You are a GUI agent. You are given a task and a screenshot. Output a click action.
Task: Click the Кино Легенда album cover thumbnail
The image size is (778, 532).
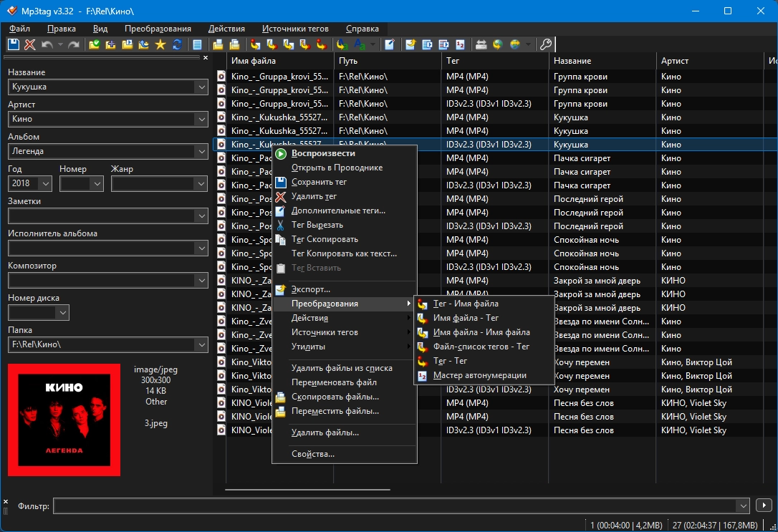(64, 420)
